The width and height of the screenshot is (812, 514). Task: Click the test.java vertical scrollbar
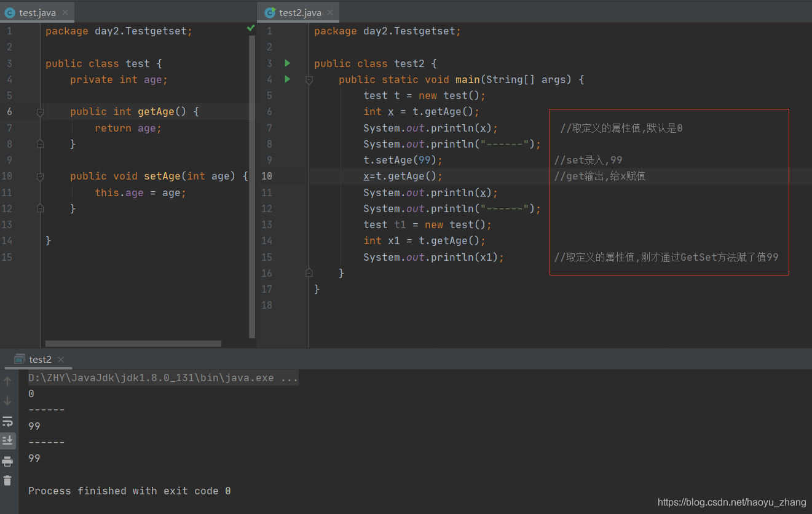point(252,187)
